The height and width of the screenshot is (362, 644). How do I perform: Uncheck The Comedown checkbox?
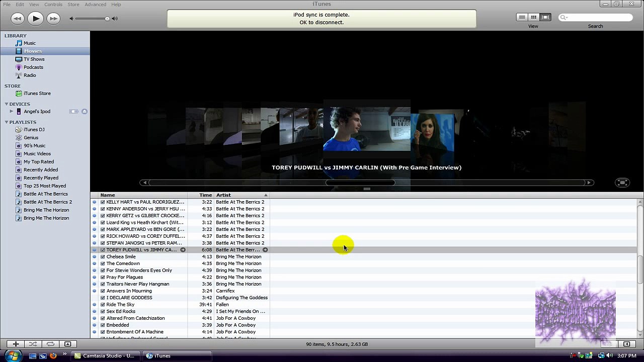[x=103, y=263]
